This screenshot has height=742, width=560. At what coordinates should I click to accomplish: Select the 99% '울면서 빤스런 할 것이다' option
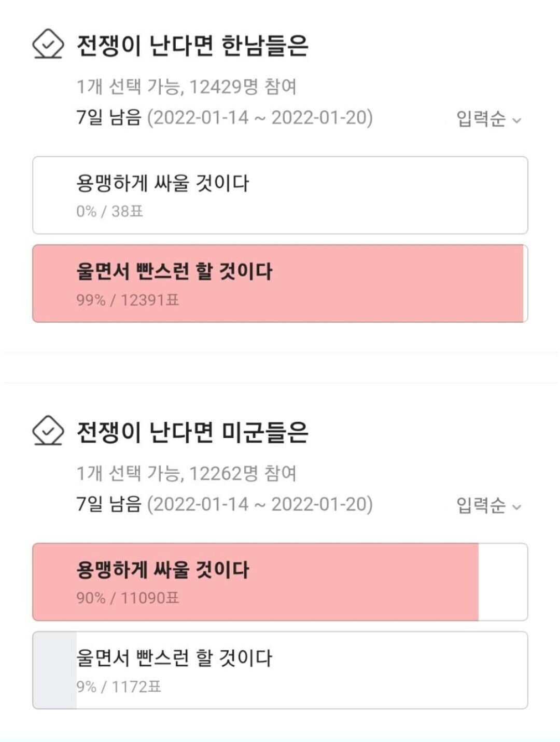click(x=280, y=283)
